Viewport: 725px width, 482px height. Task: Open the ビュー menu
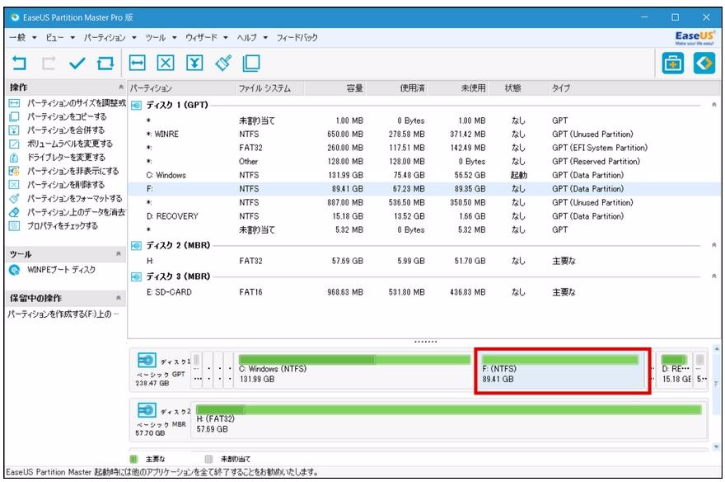[60, 37]
